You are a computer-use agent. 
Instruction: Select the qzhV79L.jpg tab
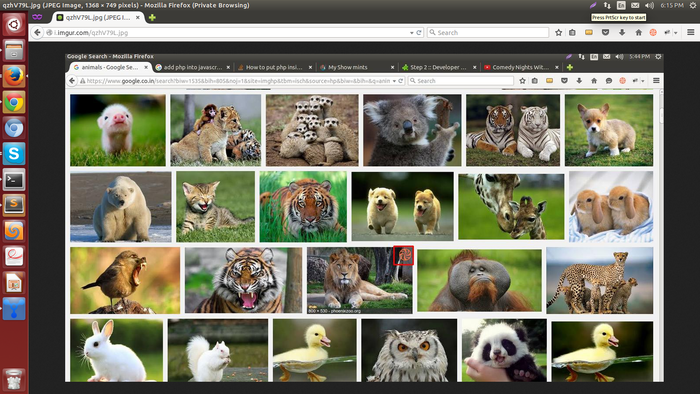(97, 17)
